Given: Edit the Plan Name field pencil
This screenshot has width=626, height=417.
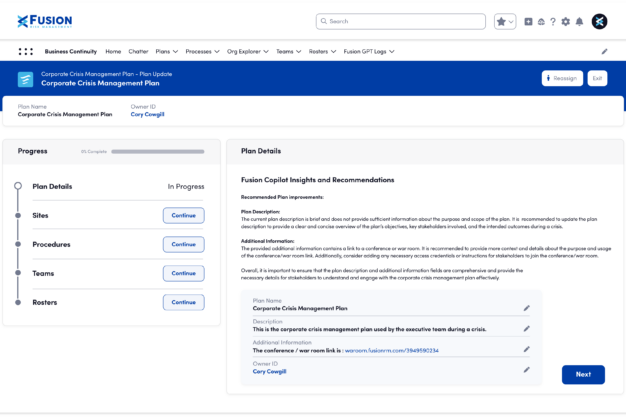Looking at the screenshot, I should 527,308.
